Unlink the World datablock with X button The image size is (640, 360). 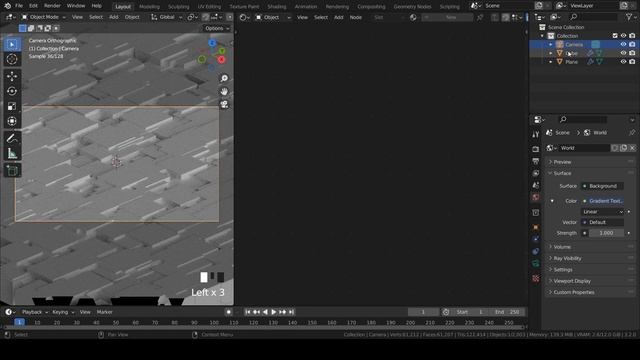coord(632,148)
